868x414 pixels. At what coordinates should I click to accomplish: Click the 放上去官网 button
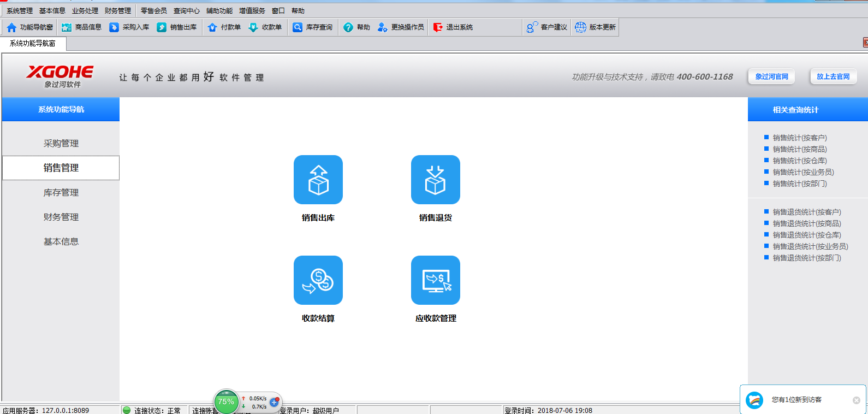(x=833, y=77)
